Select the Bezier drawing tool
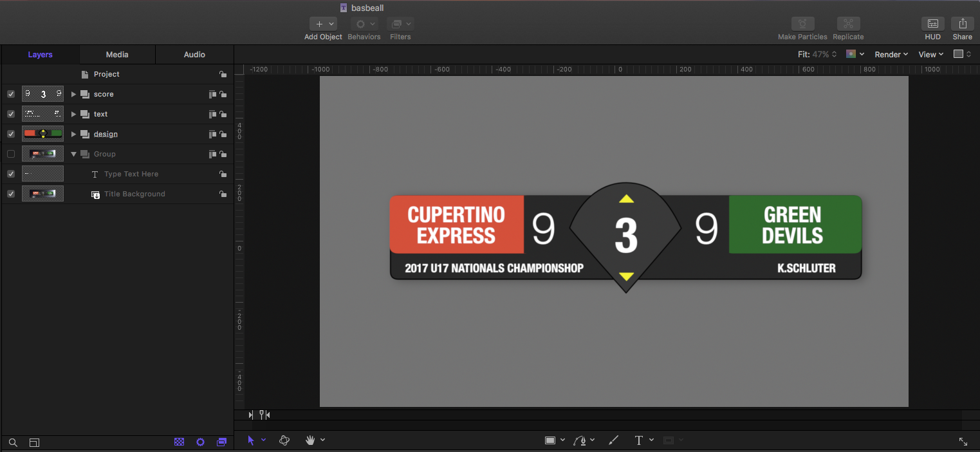980x452 pixels. (x=580, y=440)
